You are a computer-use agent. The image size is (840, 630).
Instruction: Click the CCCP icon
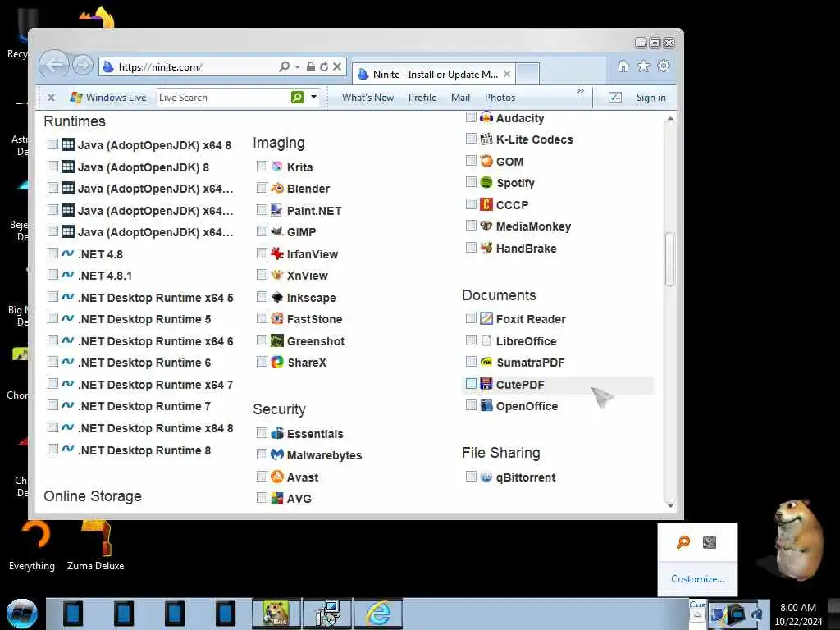pos(486,204)
